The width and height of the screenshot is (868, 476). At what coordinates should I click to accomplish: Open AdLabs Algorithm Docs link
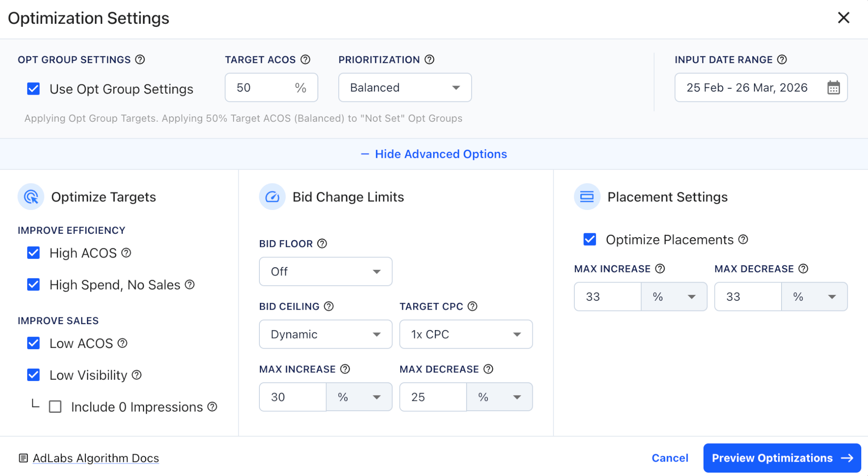[x=96, y=458]
